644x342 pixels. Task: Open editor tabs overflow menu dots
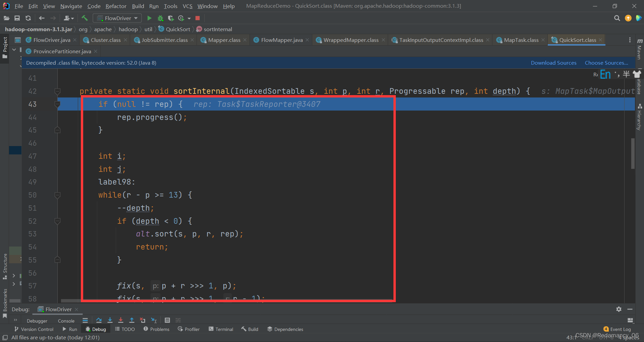click(x=630, y=40)
